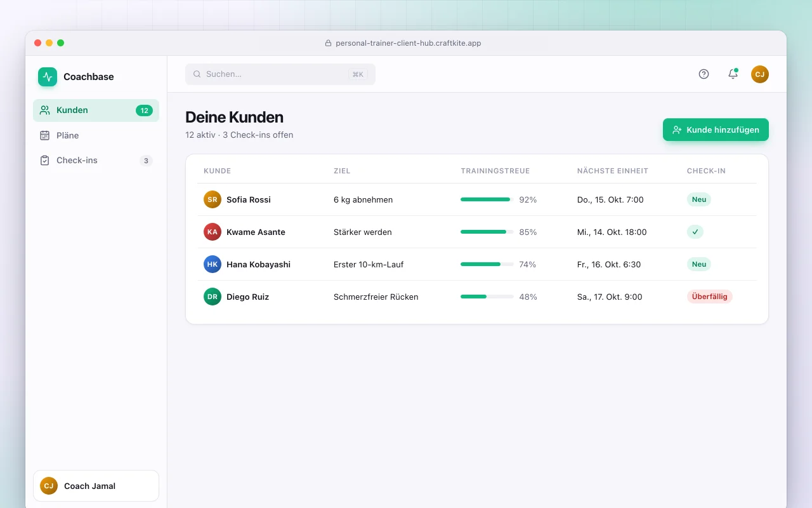
Task: Click Diego Ruiz's DR avatar
Action: tap(213, 297)
